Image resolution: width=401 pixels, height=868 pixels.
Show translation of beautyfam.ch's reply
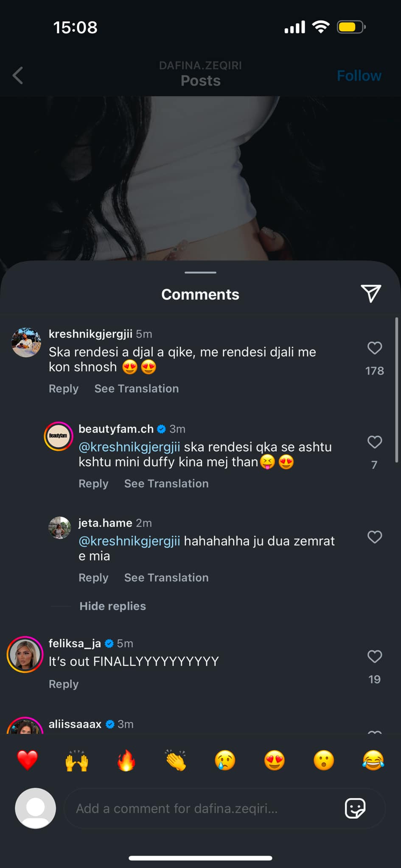tap(166, 484)
